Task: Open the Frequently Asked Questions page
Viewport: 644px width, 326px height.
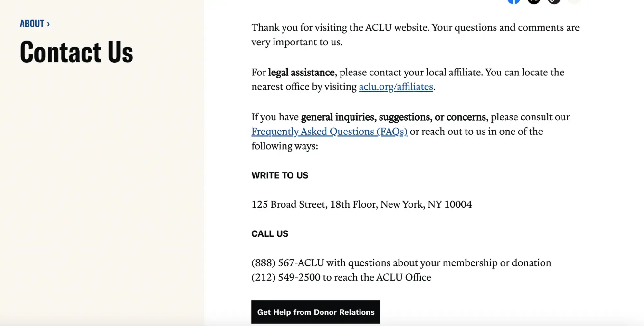Action: pos(329,132)
